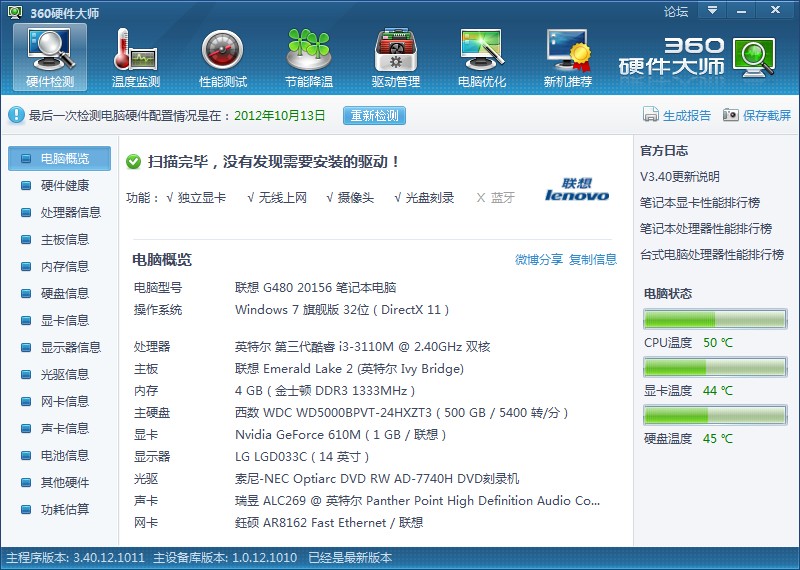
Task: Click the 硬盘温度 progress bar
Action: tap(715, 415)
